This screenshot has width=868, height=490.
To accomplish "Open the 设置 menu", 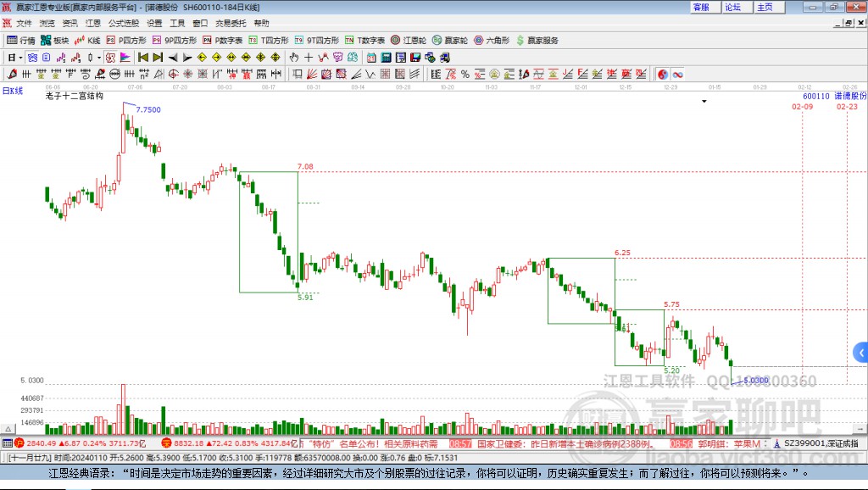I will (x=154, y=23).
